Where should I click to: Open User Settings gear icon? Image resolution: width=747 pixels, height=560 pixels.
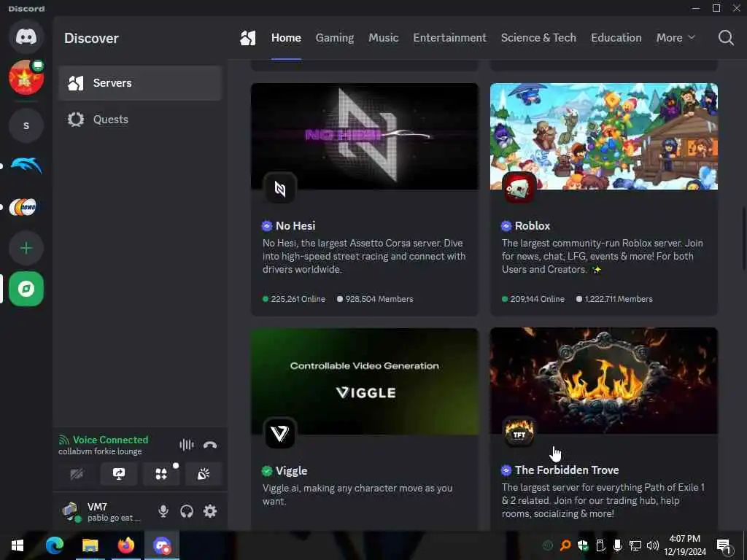[x=210, y=511]
